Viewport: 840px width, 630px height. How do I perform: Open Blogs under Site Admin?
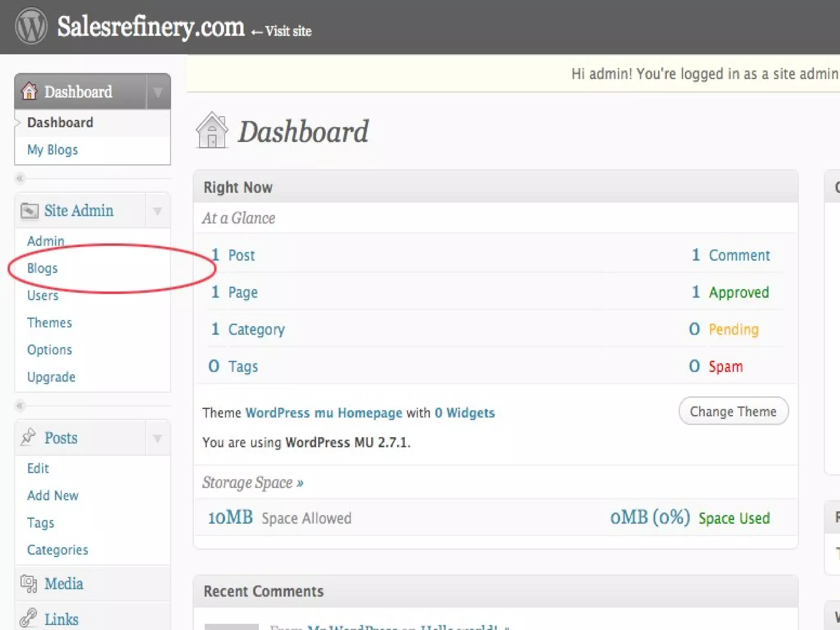[42, 268]
